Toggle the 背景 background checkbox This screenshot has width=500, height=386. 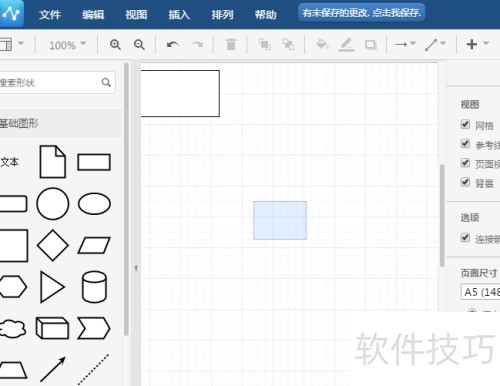coord(465,182)
